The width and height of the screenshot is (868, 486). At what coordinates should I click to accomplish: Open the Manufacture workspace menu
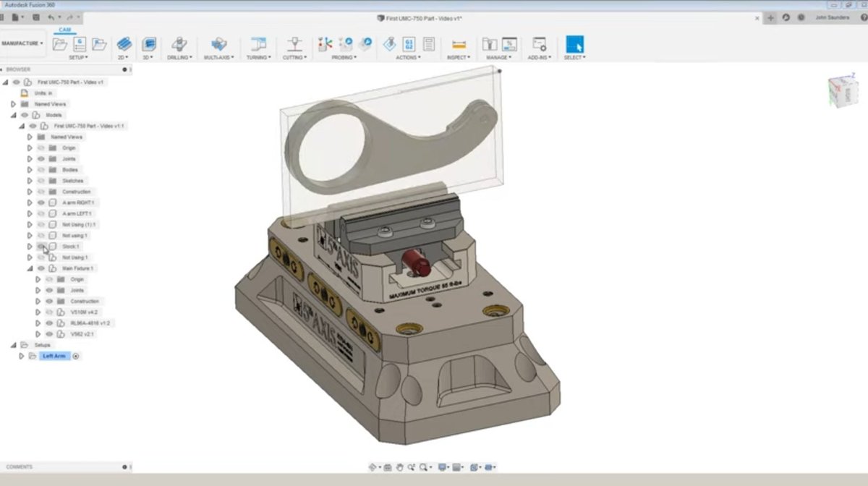pos(22,41)
